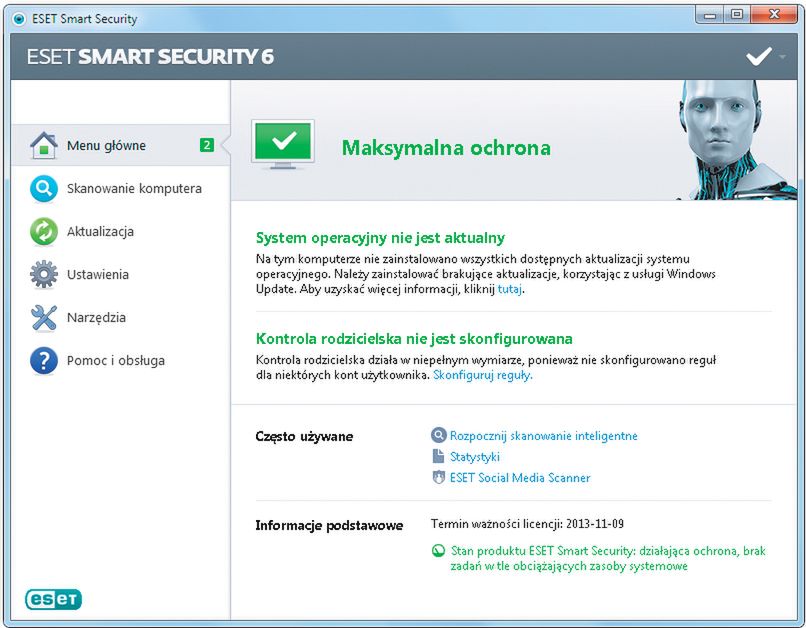The height and width of the screenshot is (628, 806).
Task: Click the document icon beside Statystyki
Action: 438,456
